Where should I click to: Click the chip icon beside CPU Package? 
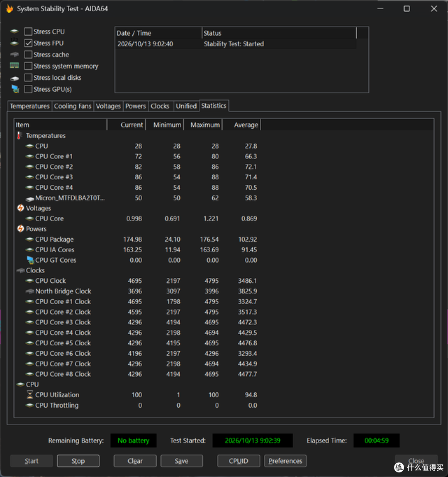[29, 240]
